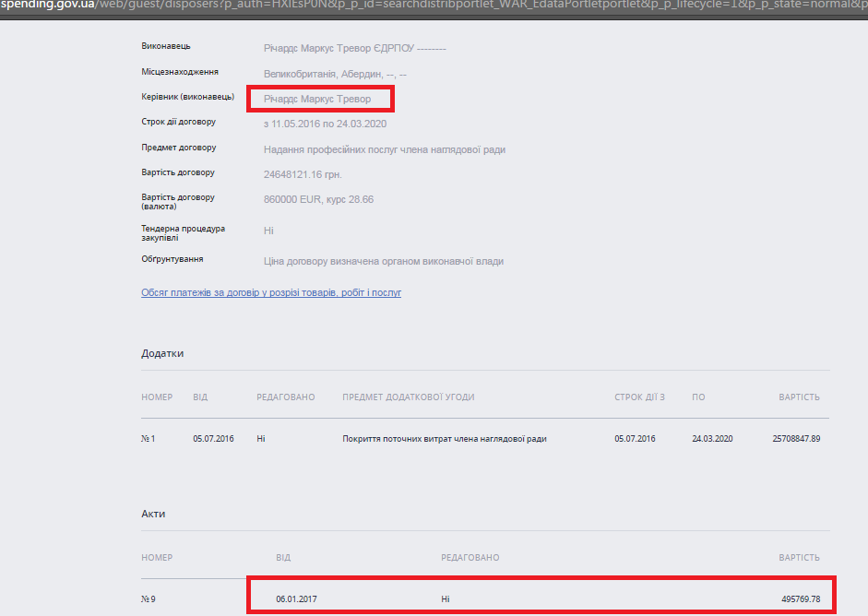
Task: Click the highlighted manager name 'Річардс Маркус Тревор'
Action: (x=317, y=99)
